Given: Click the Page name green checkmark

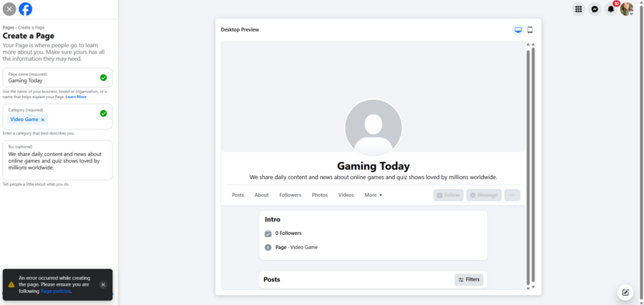Looking at the screenshot, I should click(x=104, y=78).
